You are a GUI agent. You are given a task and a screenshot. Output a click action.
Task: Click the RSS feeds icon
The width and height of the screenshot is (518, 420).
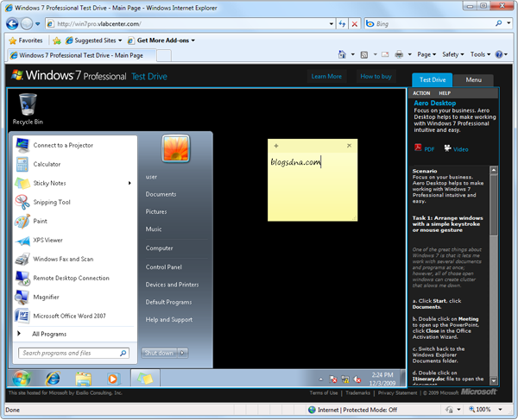click(x=364, y=55)
